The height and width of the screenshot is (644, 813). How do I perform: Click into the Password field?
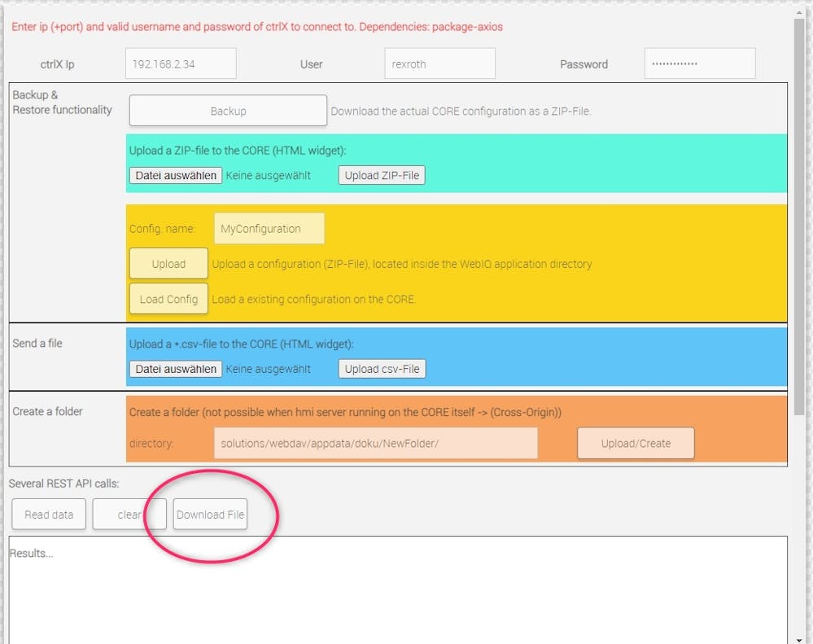point(700,64)
